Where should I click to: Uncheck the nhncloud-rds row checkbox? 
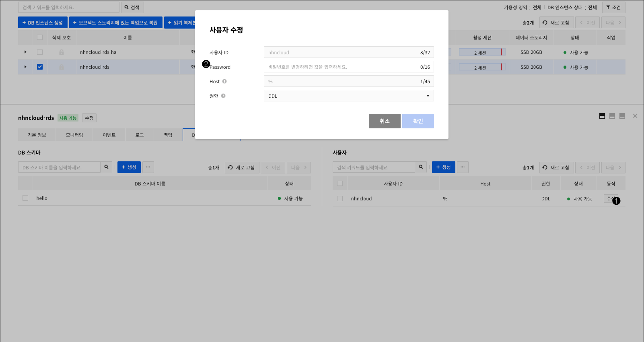point(40,67)
